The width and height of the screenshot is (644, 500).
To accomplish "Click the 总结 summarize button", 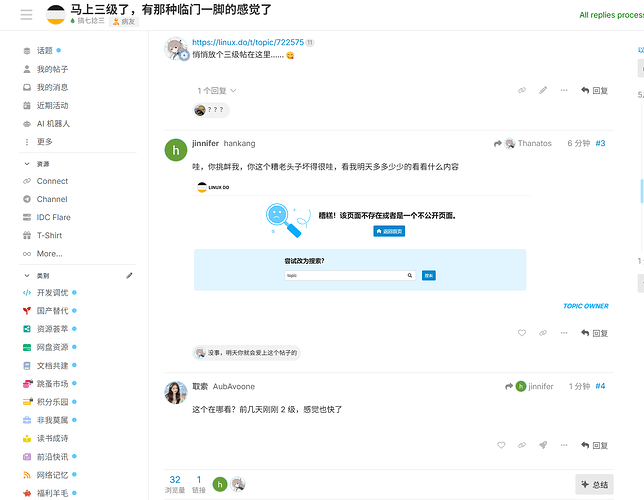I will (594, 484).
